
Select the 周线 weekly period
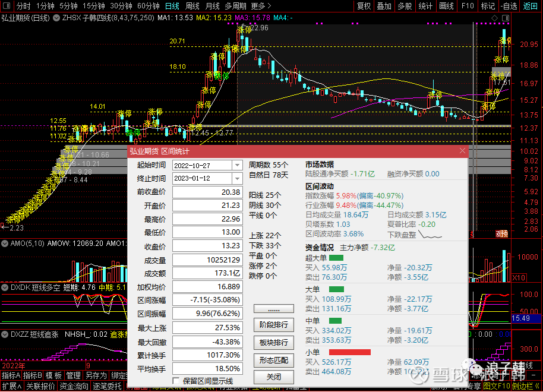(192, 6)
